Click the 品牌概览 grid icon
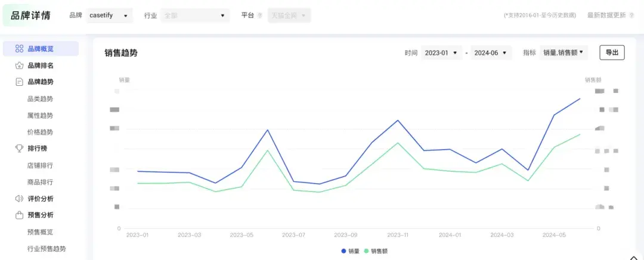The image size is (644, 260). pyautogui.click(x=20, y=49)
